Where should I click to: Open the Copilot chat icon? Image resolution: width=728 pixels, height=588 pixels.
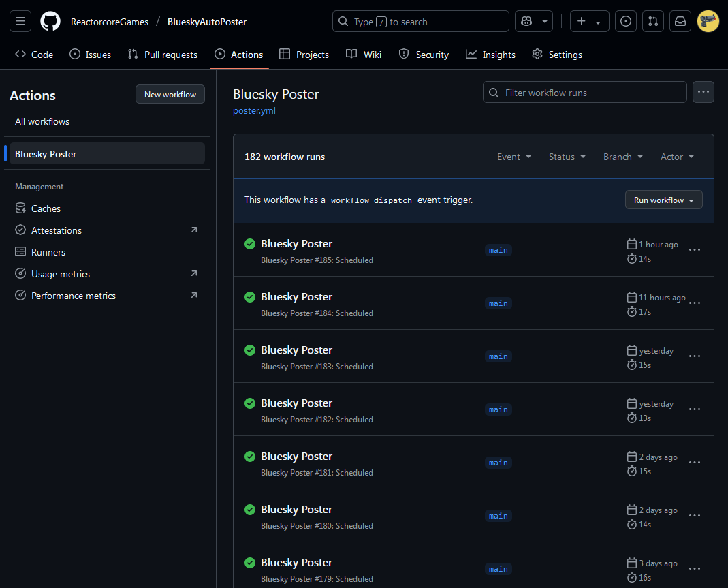(x=526, y=21)
